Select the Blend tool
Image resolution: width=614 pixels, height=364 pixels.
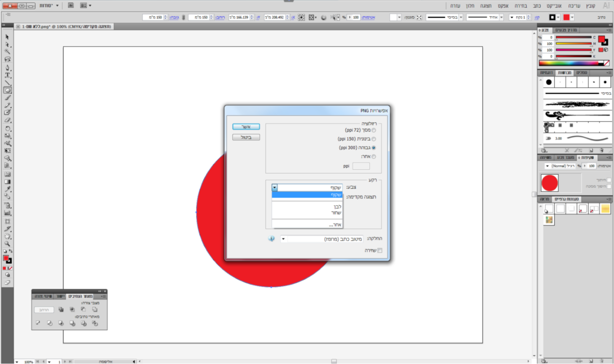pyautogui.click(x=7, y=197)
